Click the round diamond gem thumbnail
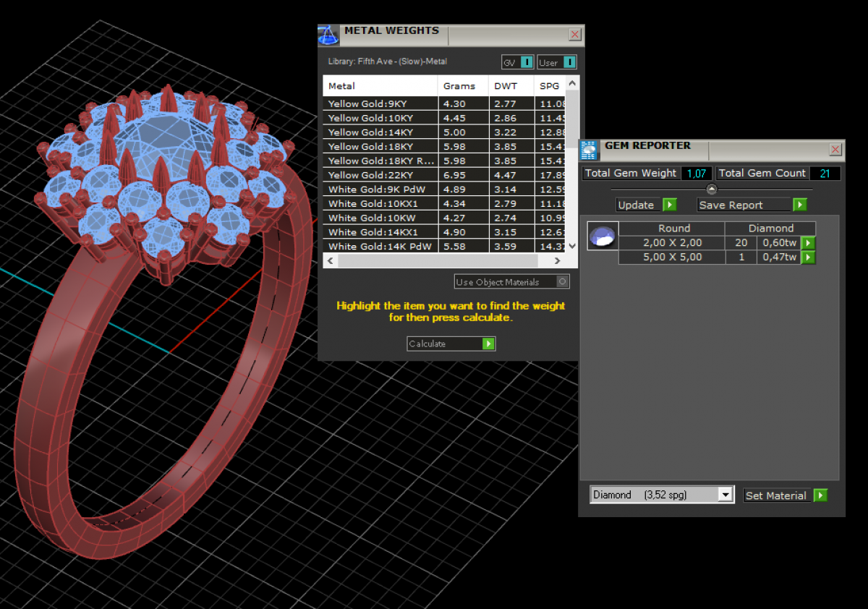This screenshot has width=868, height=609. (603, 236)
